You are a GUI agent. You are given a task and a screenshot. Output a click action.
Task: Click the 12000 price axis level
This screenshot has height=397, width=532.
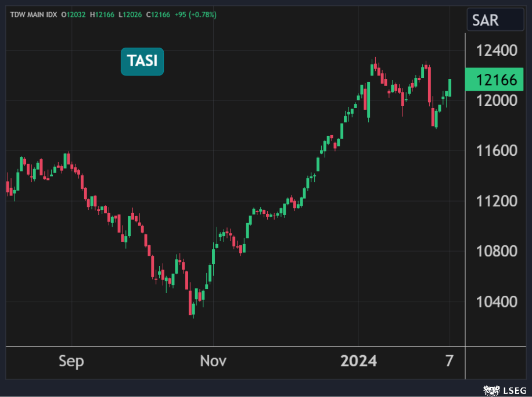497,101
